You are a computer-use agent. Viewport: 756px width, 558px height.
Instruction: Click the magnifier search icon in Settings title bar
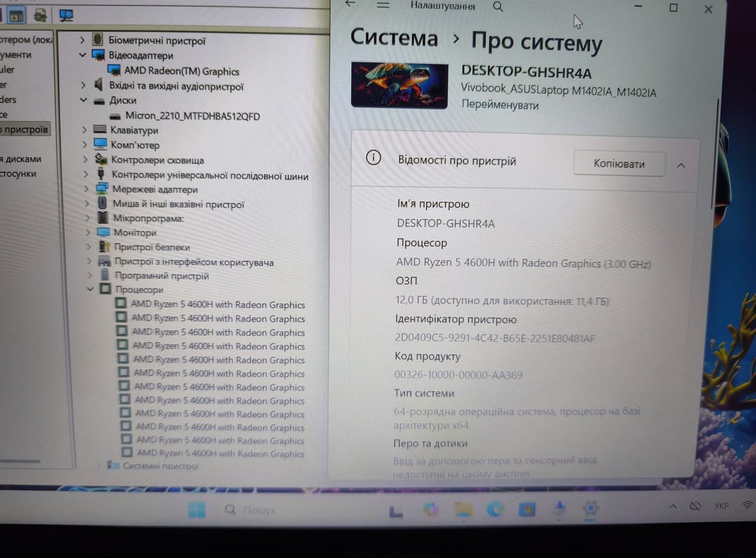pyautogui.click(x=498, y=6)
